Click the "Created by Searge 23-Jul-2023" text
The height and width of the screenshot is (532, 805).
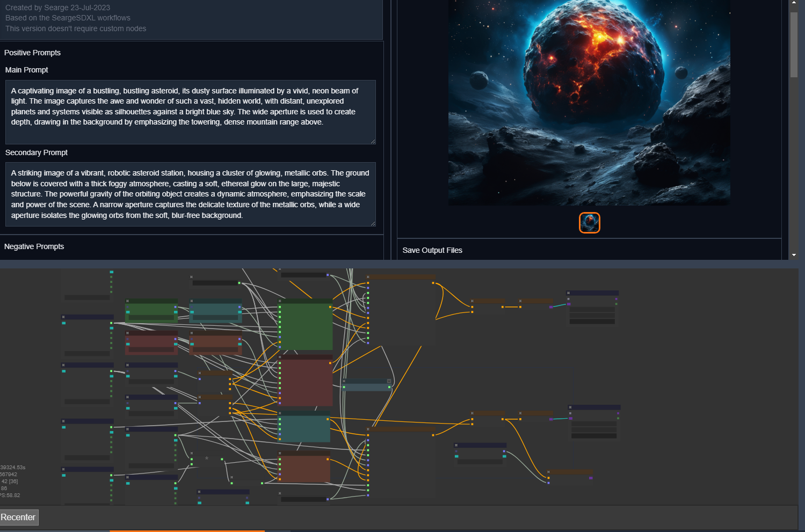coord(58,8)
